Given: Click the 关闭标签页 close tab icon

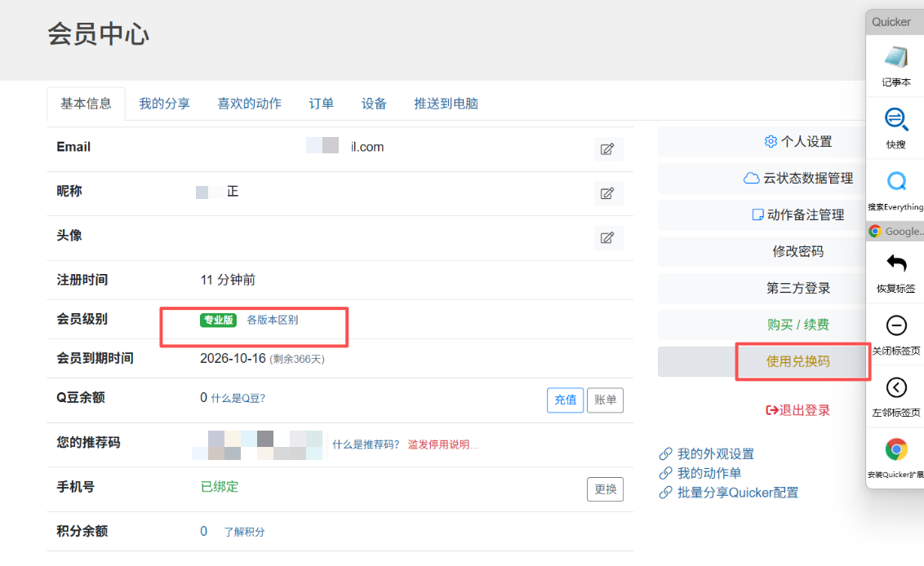Looking at the screenshot, I should [x=895, y=325].
